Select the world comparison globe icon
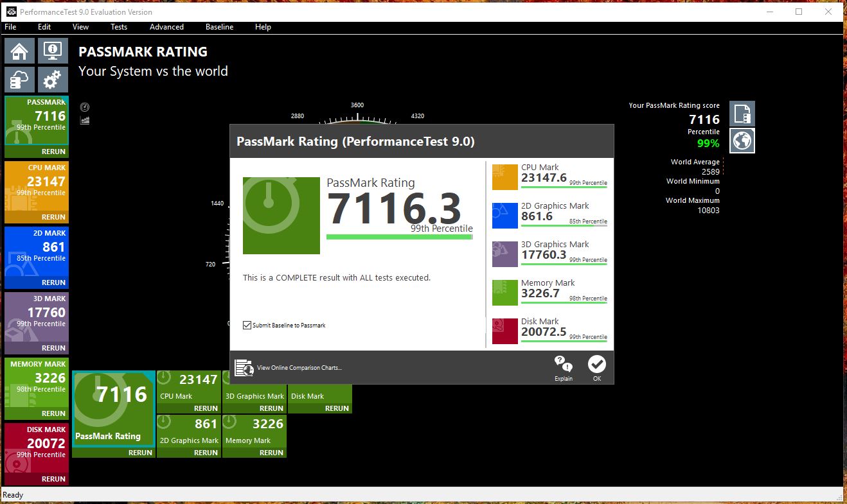847x504 pixels. (742, 141)
